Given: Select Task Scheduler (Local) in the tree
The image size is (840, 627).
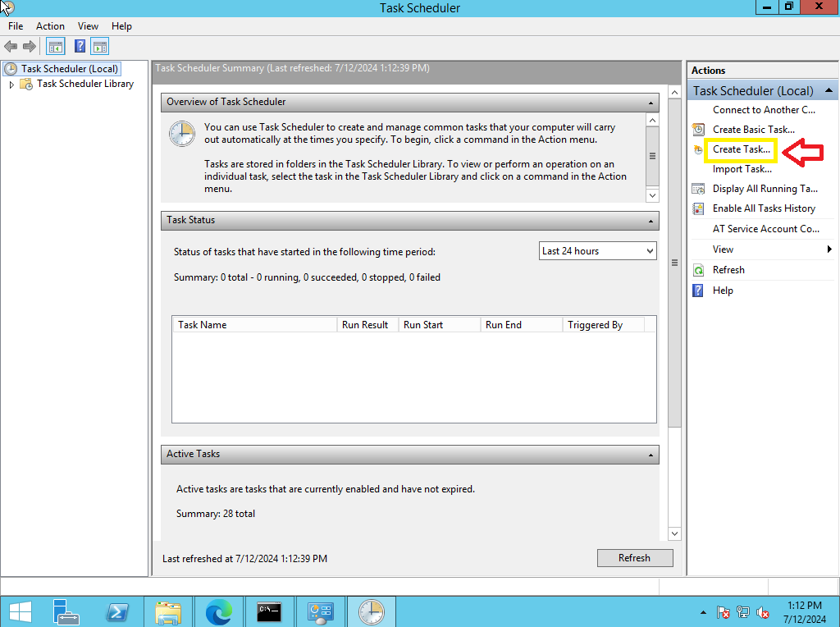Looking at the screenshot, I should [70, 69].
